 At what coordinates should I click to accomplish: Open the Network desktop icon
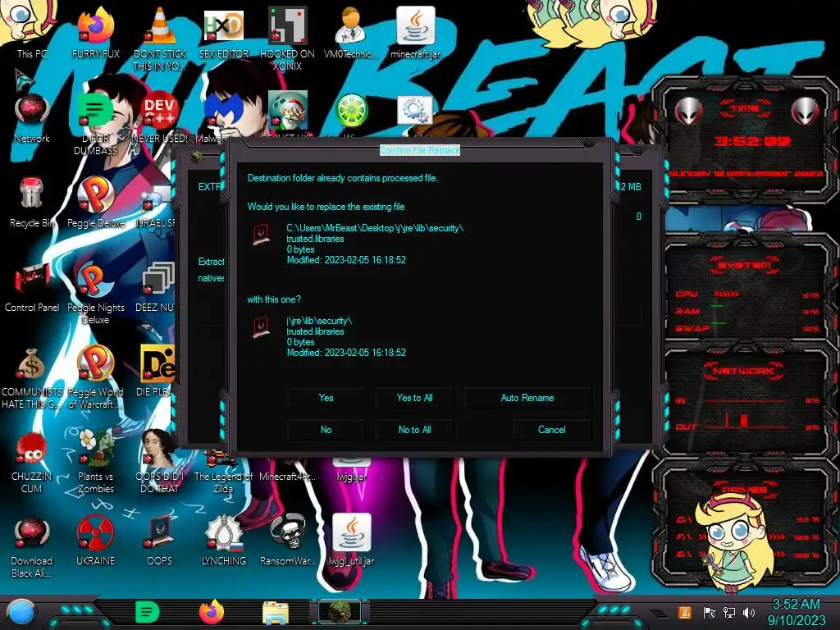32,119
